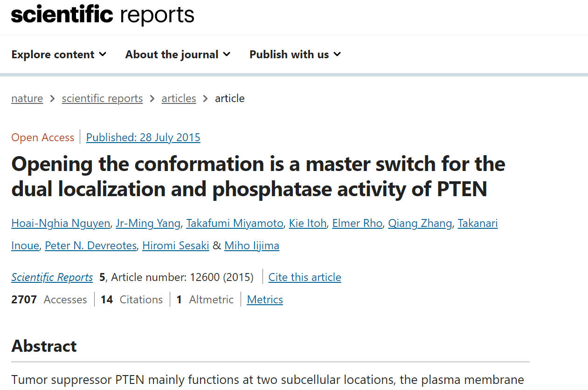Open author page for Hoai-Nghia Nguyen
The image size is (588, 390).
pyautogui.click(x=60, y=223)
